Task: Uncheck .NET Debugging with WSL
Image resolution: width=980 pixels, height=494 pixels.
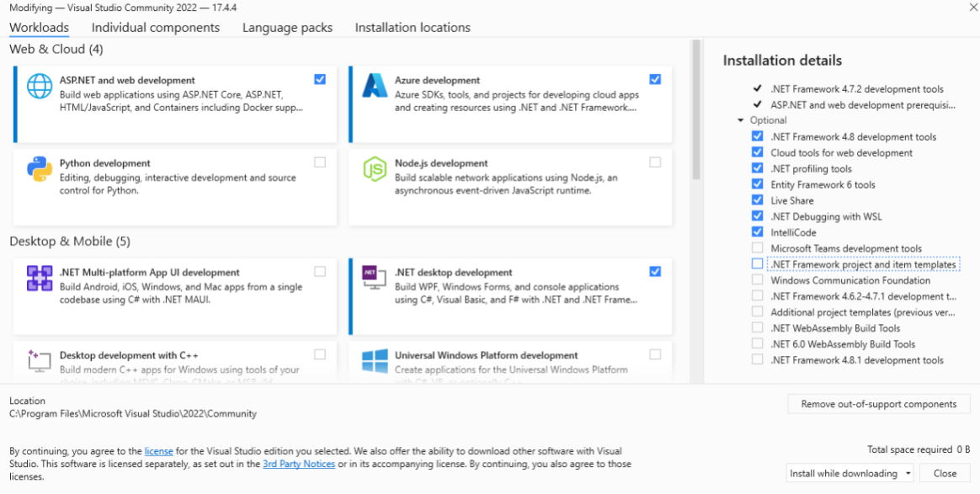Action: tap(758, 216)
